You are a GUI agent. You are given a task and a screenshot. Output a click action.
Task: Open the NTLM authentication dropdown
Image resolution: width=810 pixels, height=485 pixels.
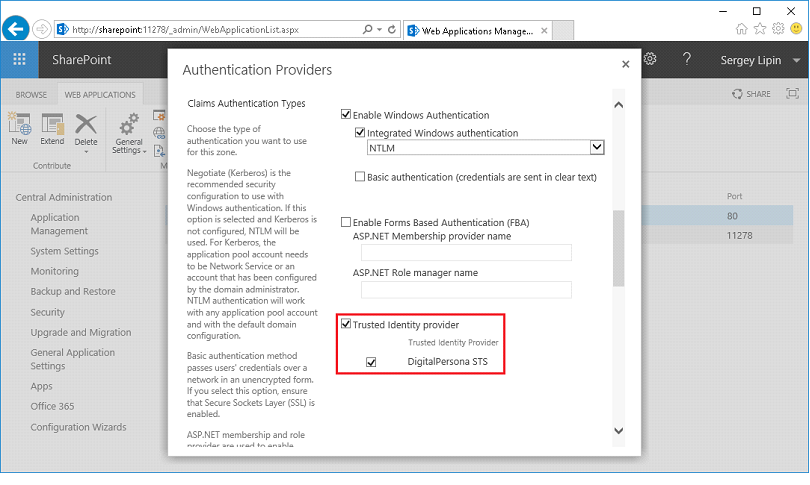pos(597,148)
